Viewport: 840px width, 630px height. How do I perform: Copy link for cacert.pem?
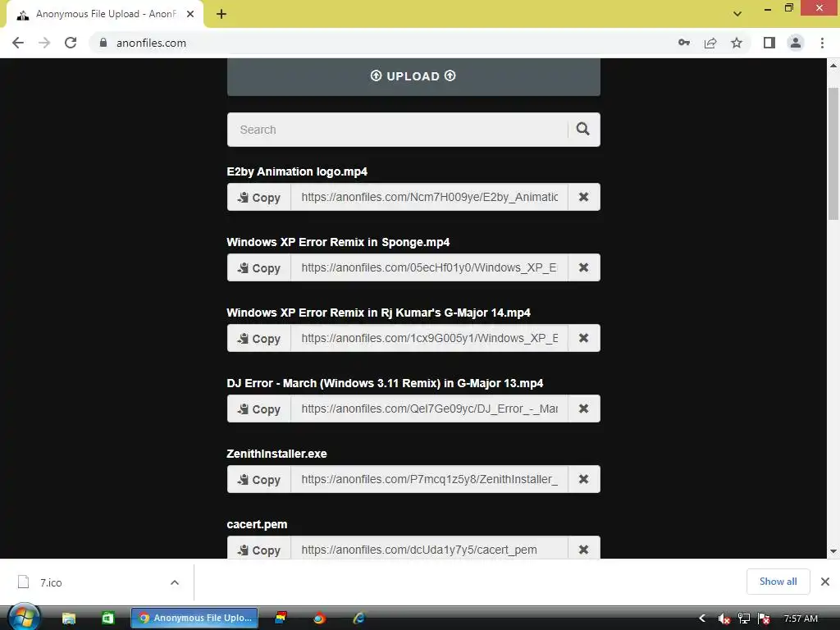(258, 548)
